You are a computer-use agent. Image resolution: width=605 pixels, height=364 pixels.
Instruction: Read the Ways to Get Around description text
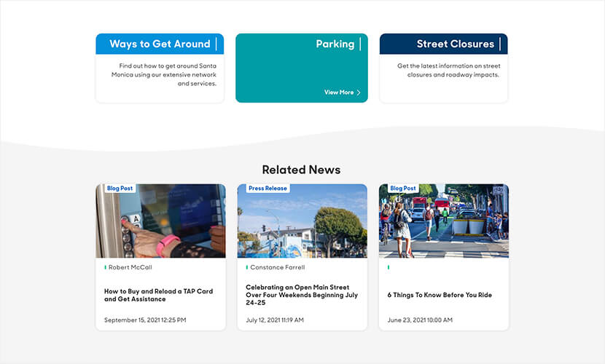coord(164,75)
